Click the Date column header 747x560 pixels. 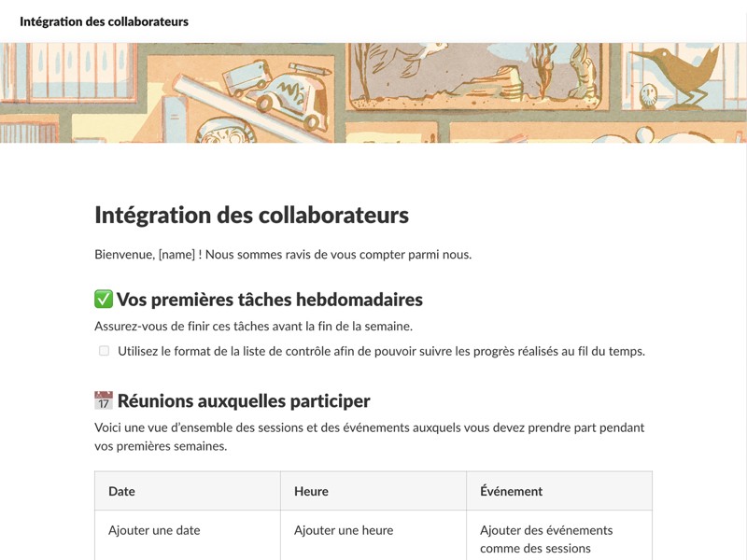(x=121, y=491)
